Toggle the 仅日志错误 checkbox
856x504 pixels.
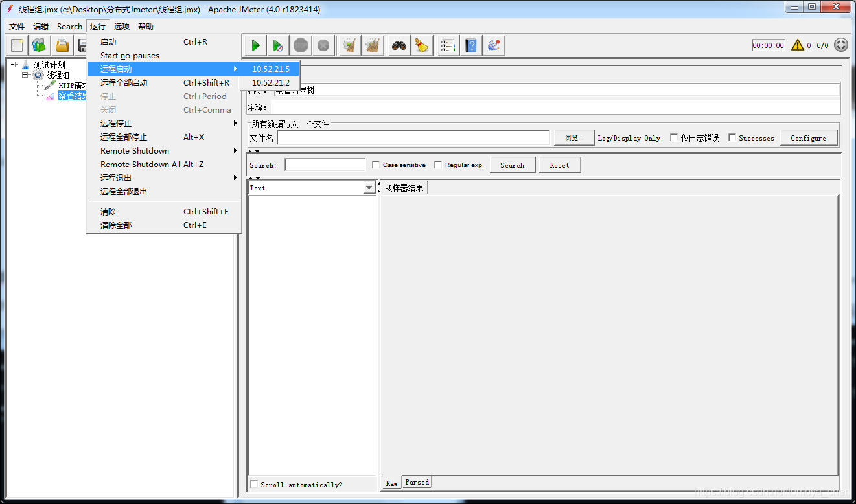(674, 137)
